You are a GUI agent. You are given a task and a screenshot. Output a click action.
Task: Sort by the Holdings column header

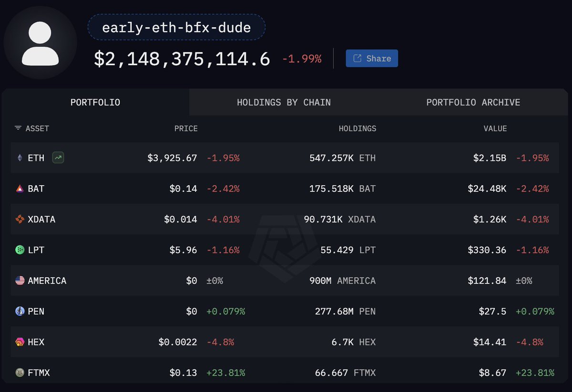coord(357,129)
